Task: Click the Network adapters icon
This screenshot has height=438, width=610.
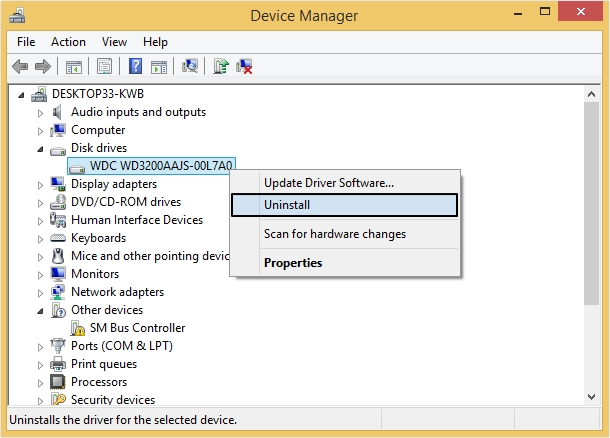Action: click(x=58, y=292)
